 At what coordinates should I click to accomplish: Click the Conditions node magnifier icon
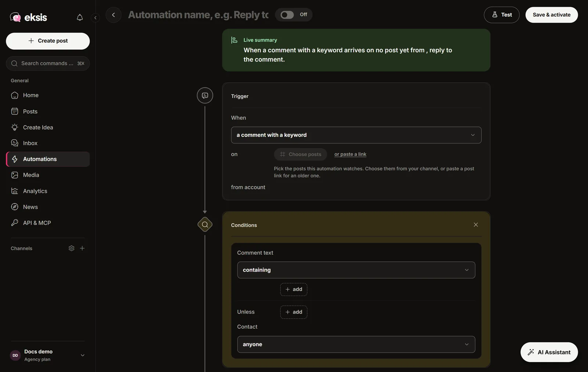click(205, 224)
